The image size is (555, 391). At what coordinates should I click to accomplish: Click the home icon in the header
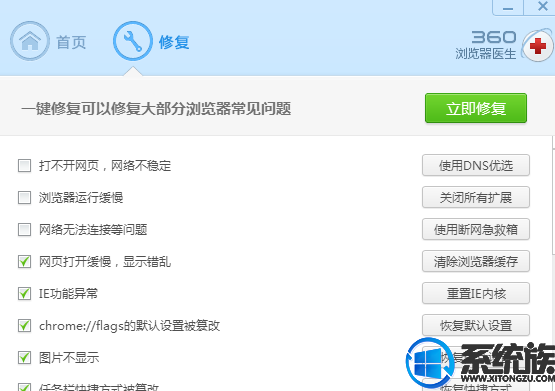click(30, 41)
